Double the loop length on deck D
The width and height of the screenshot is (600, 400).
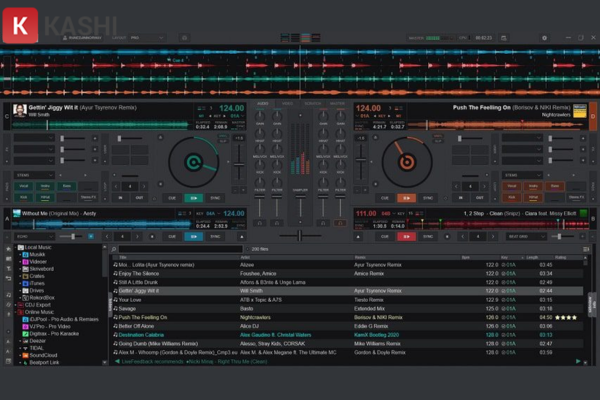pyautogui.click(x=484, y=186)
